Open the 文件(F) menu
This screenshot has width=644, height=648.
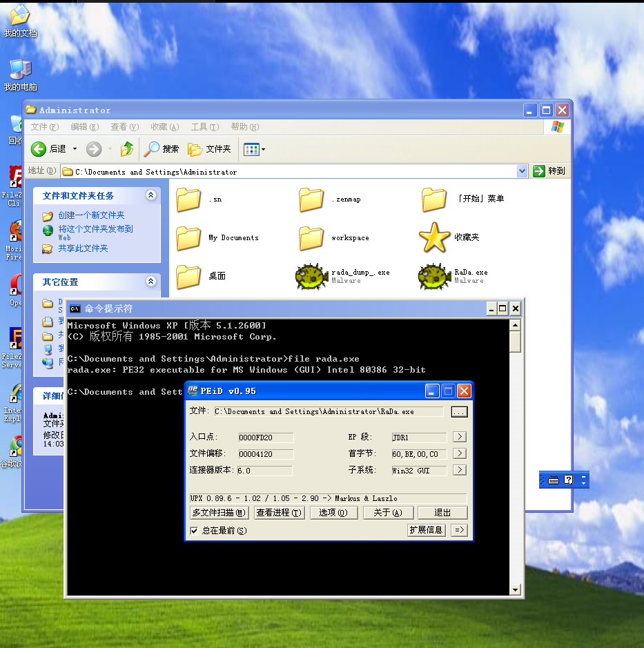pyautogui.click(x=45, y=127)
